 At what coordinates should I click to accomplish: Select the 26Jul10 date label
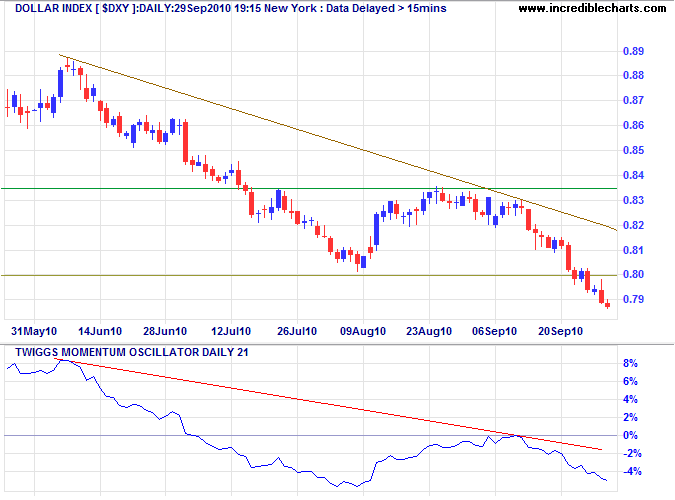click(x=297, y=331)
